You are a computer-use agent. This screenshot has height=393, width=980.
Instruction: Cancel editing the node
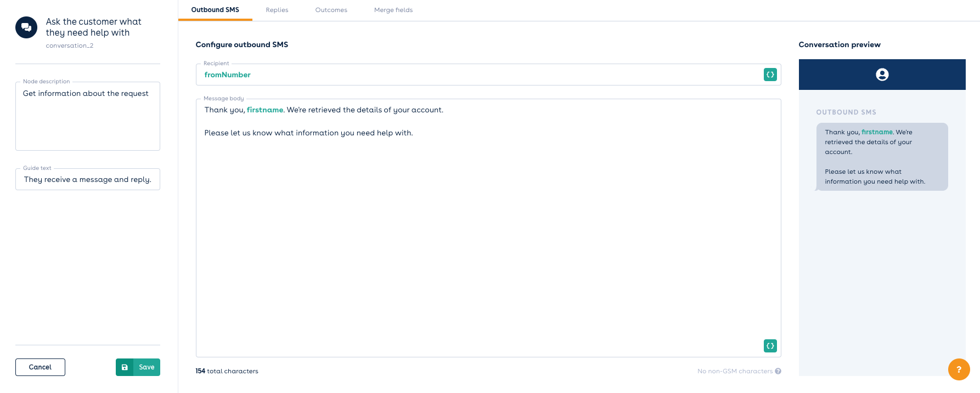click(40, 367)
